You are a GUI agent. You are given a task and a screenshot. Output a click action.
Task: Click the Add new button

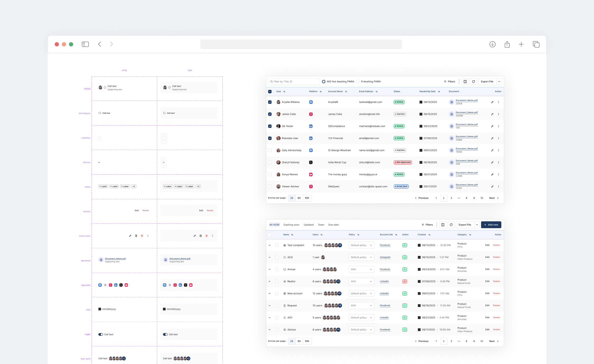(x=491, y=225)
